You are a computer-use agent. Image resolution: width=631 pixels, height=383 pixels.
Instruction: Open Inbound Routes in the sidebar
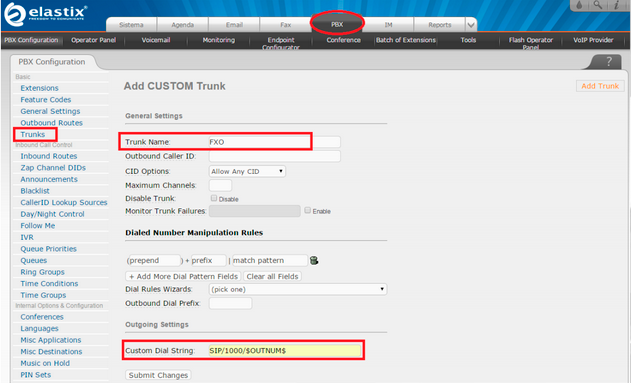pos(49,156)
